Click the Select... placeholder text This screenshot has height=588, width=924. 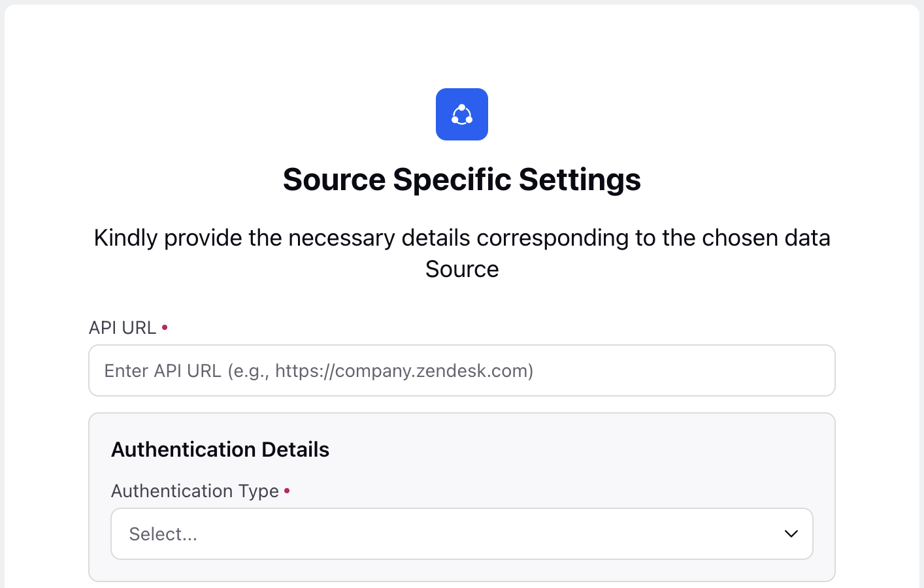point(163,534)
